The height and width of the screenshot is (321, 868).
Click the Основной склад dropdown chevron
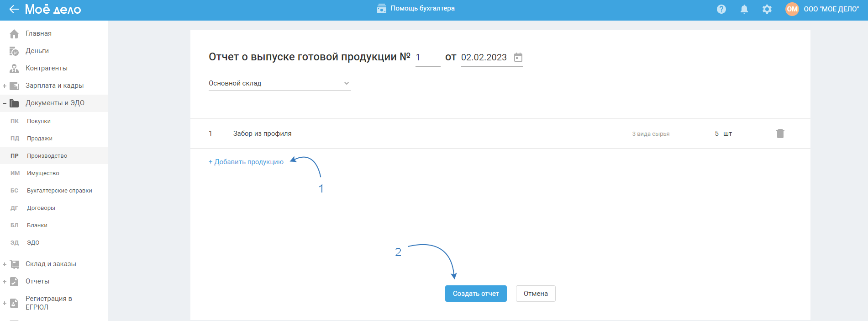click(x=347, y=83)
